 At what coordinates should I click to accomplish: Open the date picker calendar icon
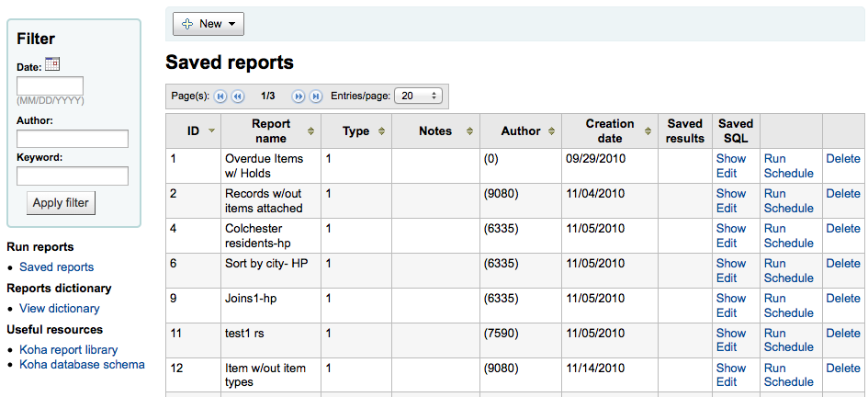coord(52,64)
